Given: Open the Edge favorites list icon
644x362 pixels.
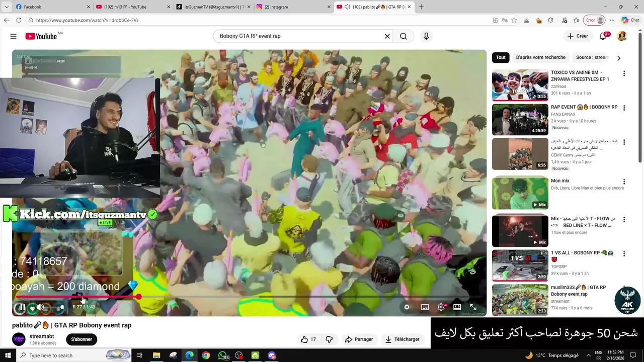Looking at the screenshot, I should (576, 20).
